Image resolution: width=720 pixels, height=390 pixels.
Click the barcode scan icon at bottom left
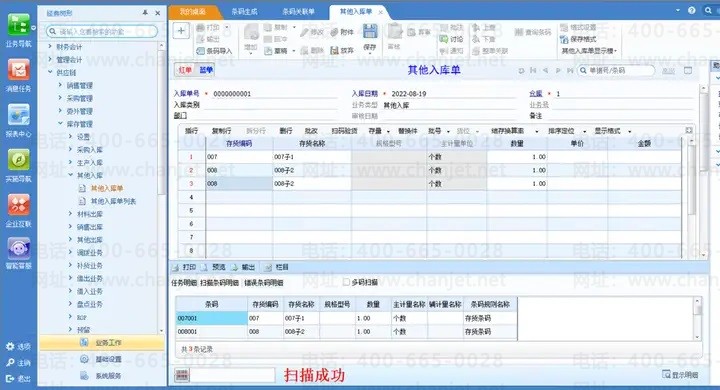pyautogui.click(x=182, y=375)
